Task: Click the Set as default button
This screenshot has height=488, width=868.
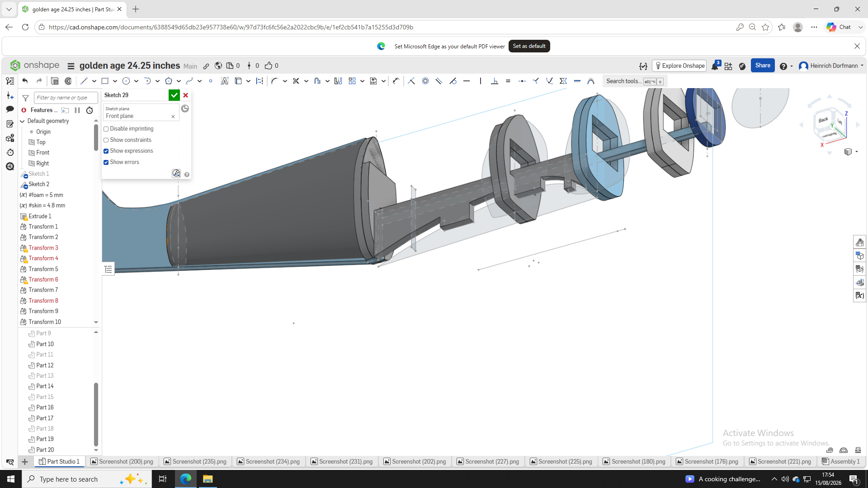Action: [529, 46]
